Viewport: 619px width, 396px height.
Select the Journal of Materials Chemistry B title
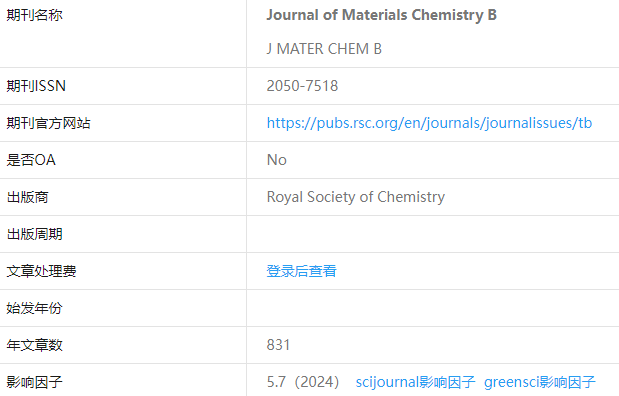[381, 15]
